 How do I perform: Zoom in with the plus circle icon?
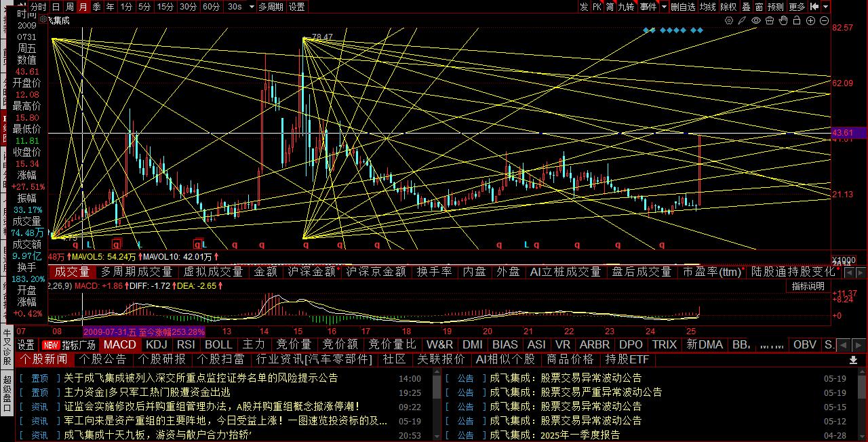(811, 20)
